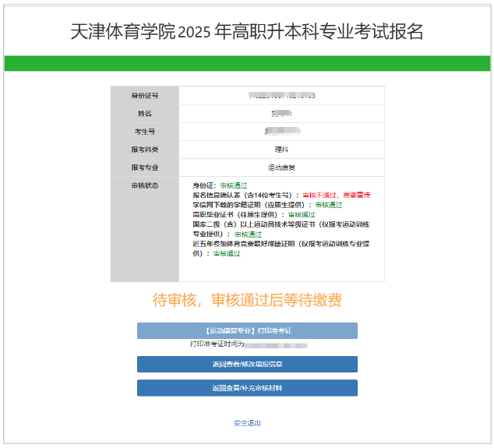Click the 打印准考证时间为 text
This screenshot has height=448, width=494.
coord(217,344)
